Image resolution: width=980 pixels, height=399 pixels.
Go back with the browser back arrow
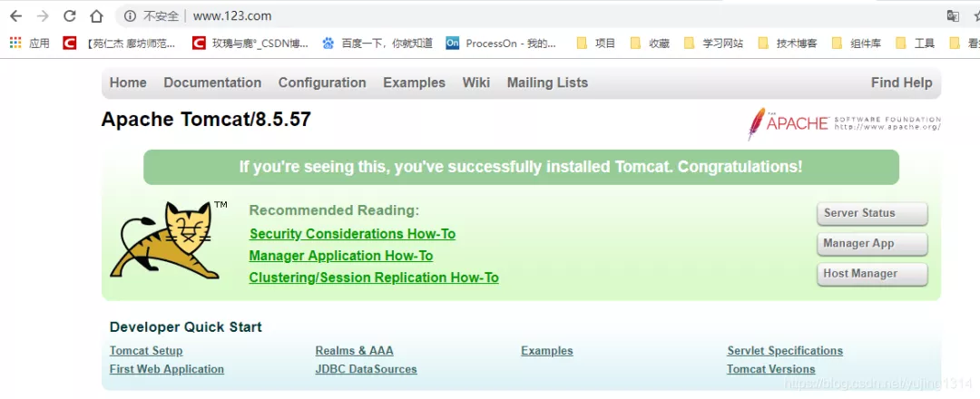[x=15, y=16]
